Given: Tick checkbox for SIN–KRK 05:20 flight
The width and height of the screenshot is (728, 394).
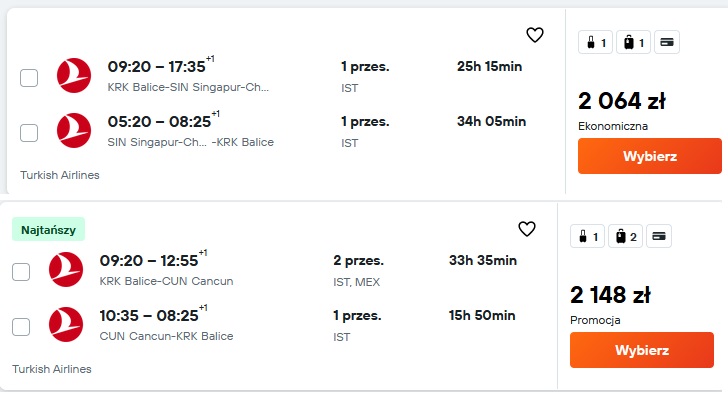Looking at the screenshot, I should [x=29, y=133].
